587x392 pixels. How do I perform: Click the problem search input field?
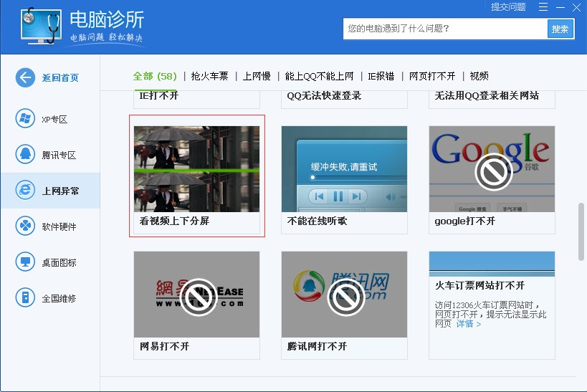click(444, 29)
